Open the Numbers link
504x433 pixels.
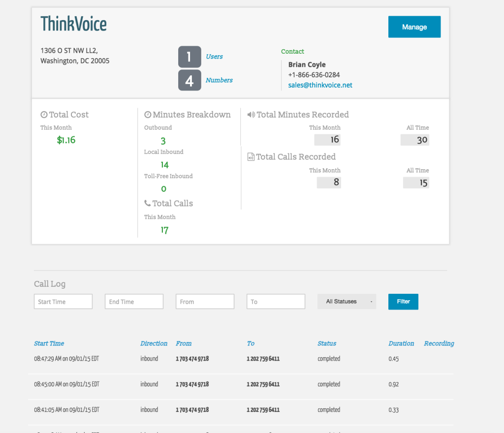click(x=219, y=80)
